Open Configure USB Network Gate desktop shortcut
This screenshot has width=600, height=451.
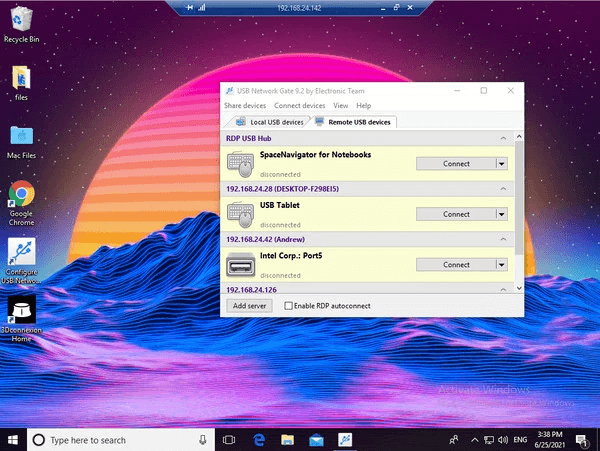click(x=21, y=253)
